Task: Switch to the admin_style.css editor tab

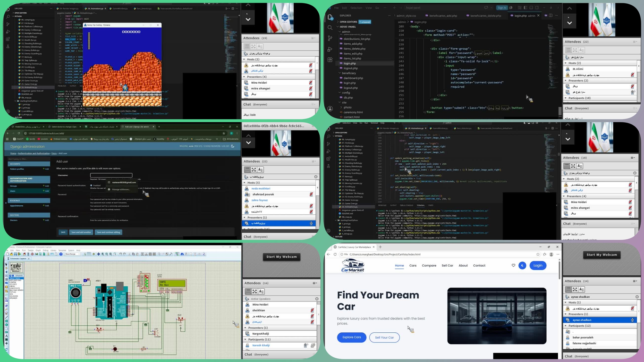Action: click(x=406, y=16)
